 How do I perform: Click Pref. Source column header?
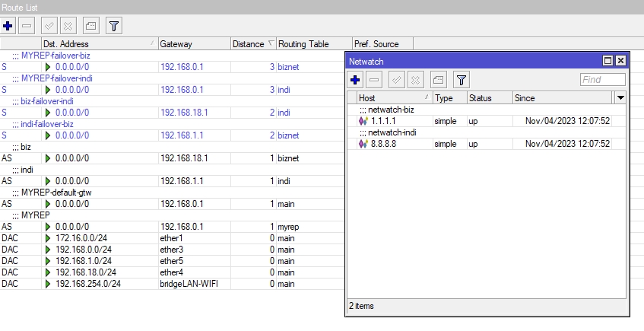[x=382, y=44]
